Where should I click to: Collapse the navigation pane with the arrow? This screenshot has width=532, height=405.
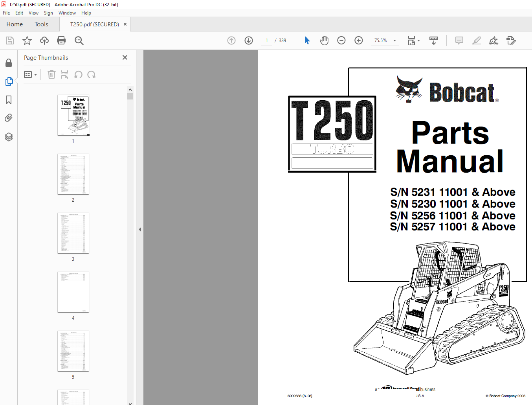pyautogui.click(x=140, y=229)
